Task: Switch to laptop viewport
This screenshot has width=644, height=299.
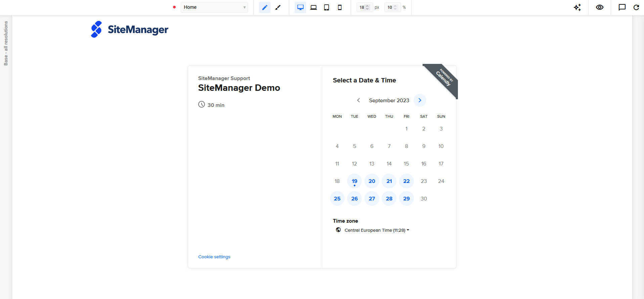Action: (x=313, y=7)
